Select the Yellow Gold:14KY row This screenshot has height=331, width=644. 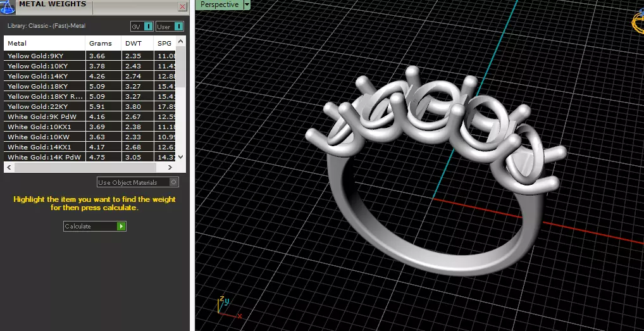pos(90,76)
